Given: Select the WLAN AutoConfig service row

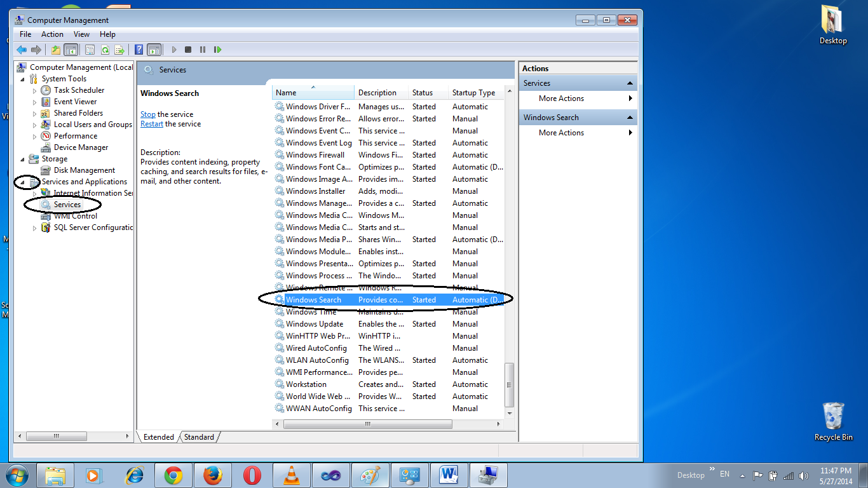Looking at the screenshot, I should pos(388,360).
